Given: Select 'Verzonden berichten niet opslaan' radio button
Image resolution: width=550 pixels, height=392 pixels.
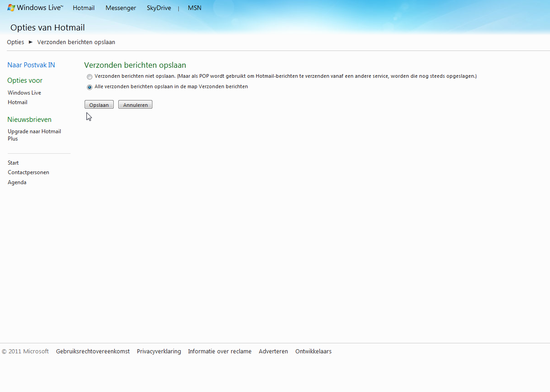Looking at the screenshot, I should tap(90, 77).
